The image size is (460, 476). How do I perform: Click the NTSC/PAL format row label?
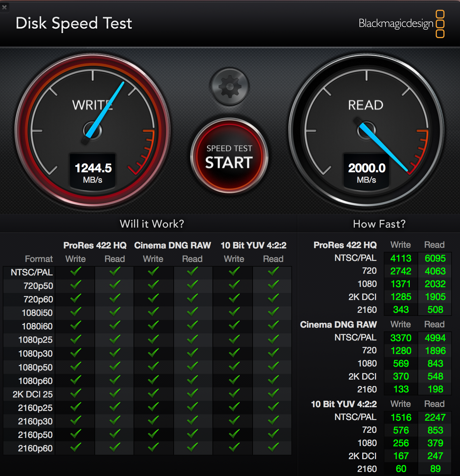(32, 272)
